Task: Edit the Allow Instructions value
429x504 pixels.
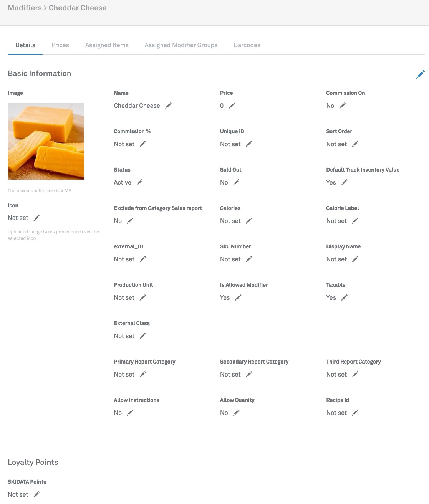Action: 130,413
